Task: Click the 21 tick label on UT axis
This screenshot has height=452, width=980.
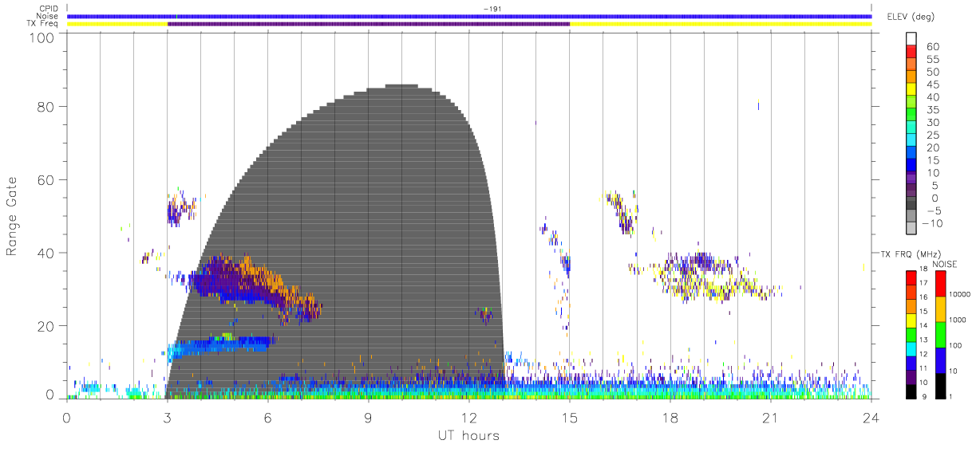Action: 771,417
